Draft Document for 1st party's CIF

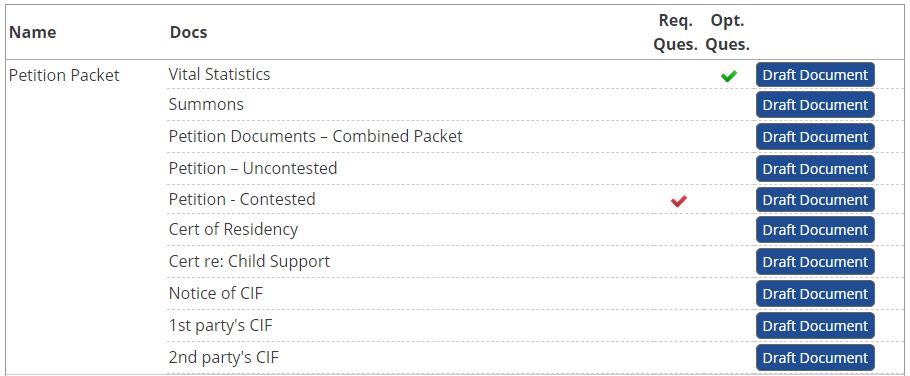(815, 326)
